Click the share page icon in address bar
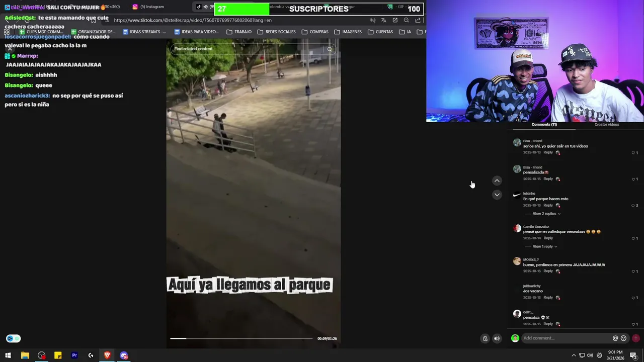Image resolution: width=644 pixels, height=362 pixels. [x=418, y=20]
